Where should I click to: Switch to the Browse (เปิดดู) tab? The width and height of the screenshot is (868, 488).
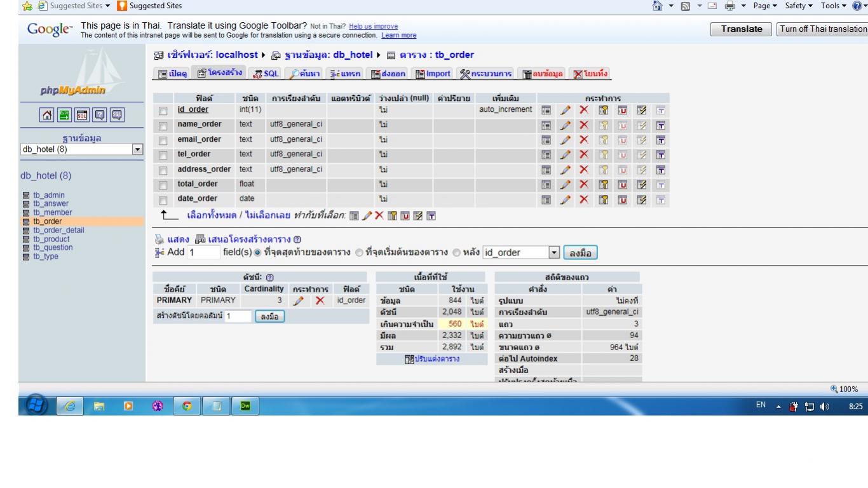(172, 74)
